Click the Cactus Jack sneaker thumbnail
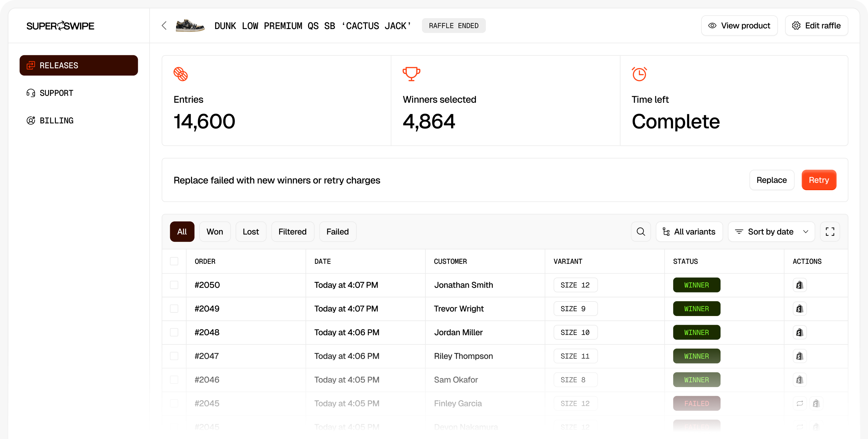868x439 pixels. pyautogui.click(x=190, y=26)
